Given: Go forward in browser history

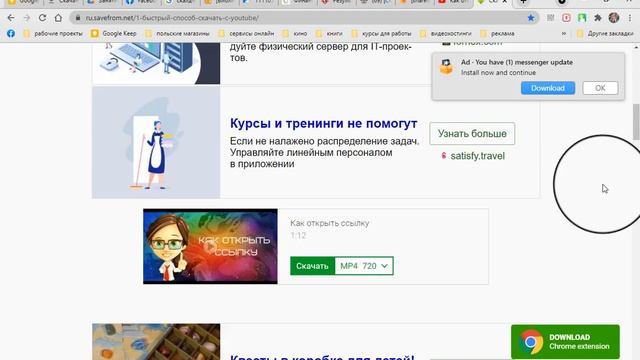Looking at the screenshot, I should coord(27,18).
